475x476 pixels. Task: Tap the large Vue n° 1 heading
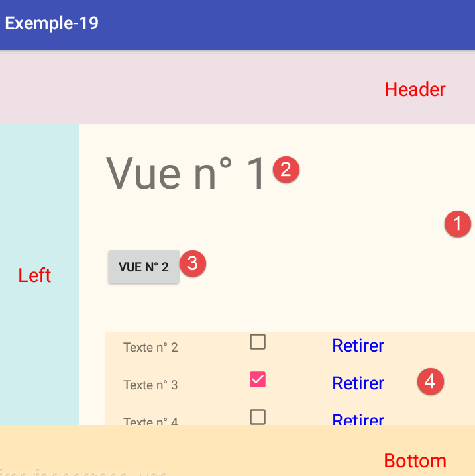click(185, 173)
